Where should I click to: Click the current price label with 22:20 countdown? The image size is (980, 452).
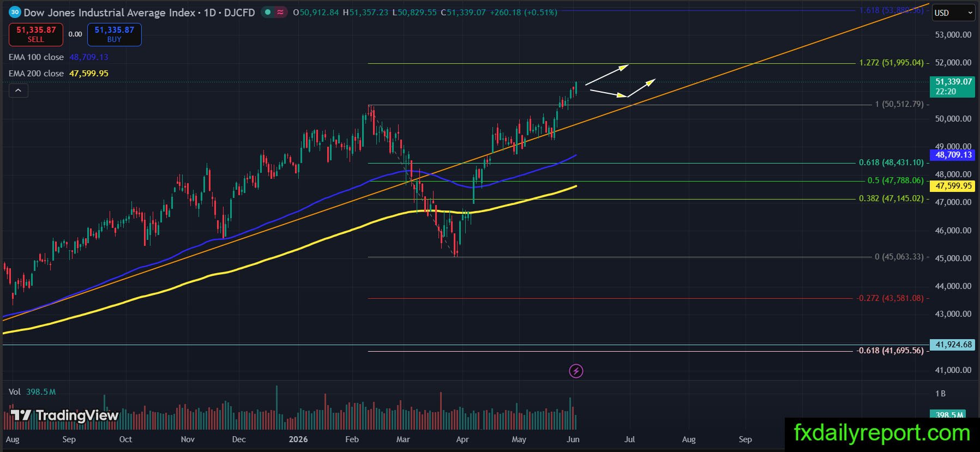pyautogui.click(x=953, y=87)
